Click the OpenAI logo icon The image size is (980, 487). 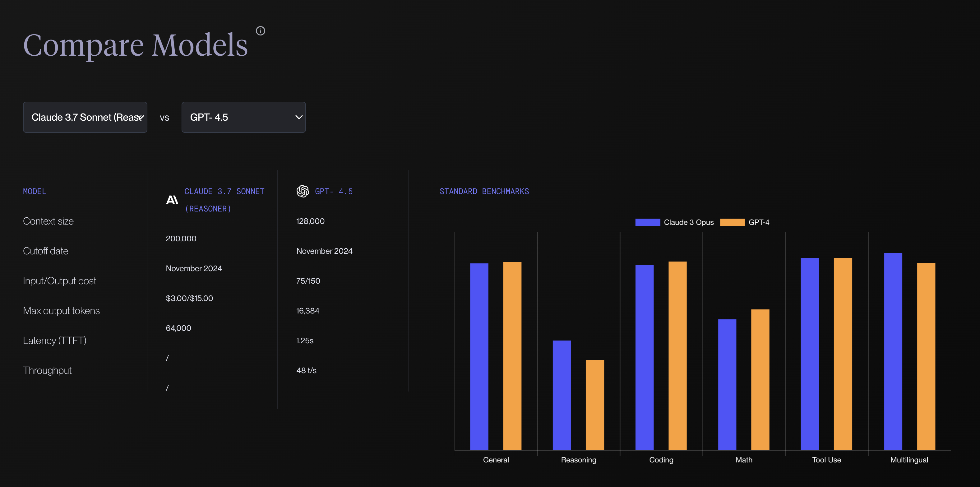(303, 191)
